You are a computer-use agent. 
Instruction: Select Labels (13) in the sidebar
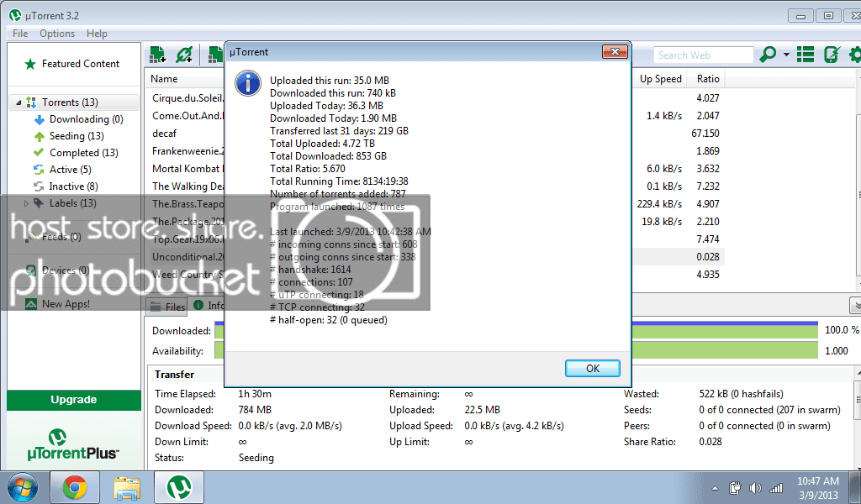[x=73, y=203]
